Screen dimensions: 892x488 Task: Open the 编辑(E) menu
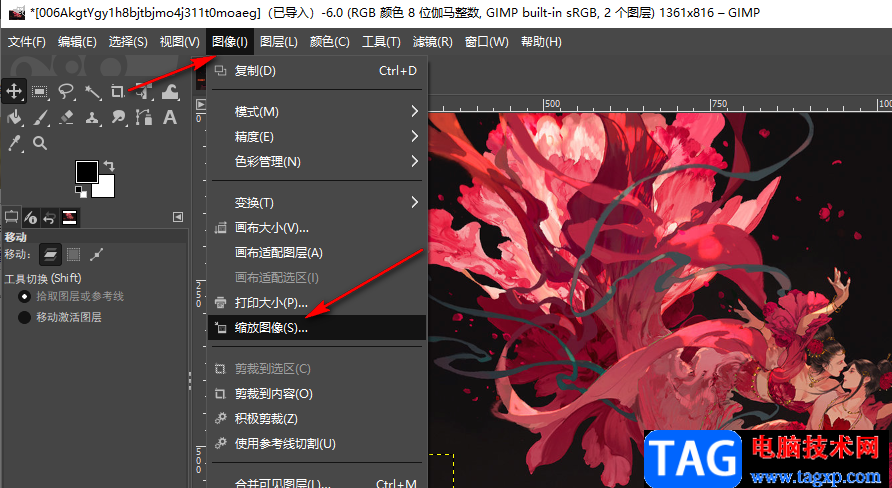pos(77,42)
